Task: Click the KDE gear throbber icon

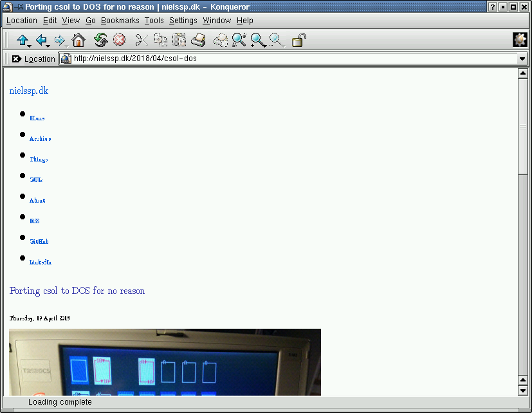Action: [x=519, y=39]
